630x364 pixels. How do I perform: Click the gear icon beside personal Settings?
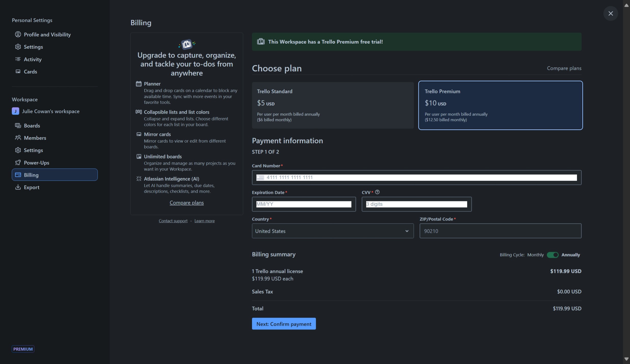click(18, 47)
